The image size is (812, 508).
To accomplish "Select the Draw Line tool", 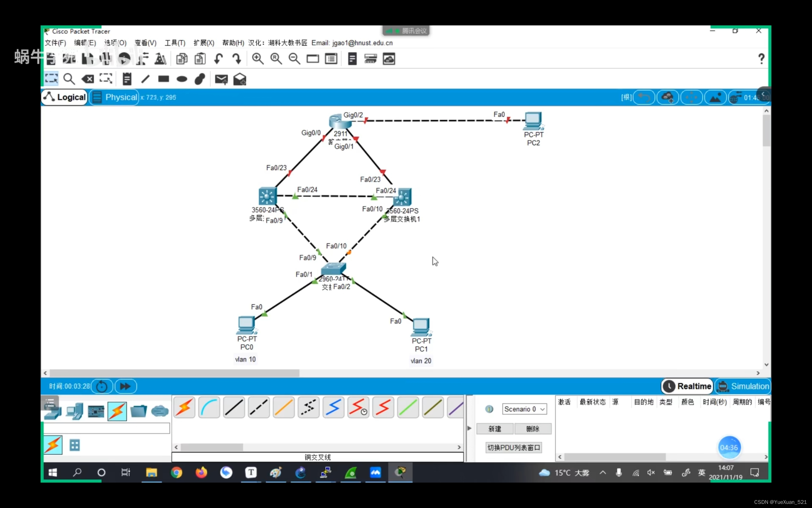I will pyautogui.click(x=145, y=79).
